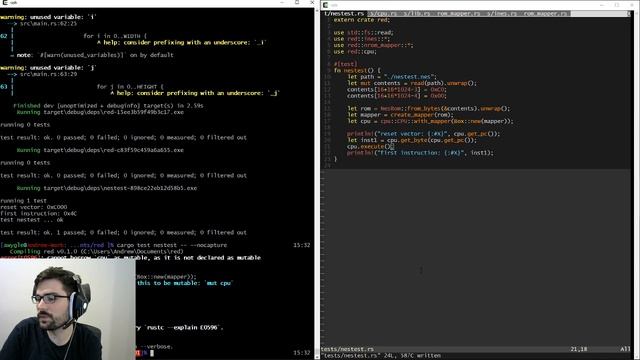640x360 pixels.
Task: Click the webcam overlay thumbnail
Action: [67, 309]
